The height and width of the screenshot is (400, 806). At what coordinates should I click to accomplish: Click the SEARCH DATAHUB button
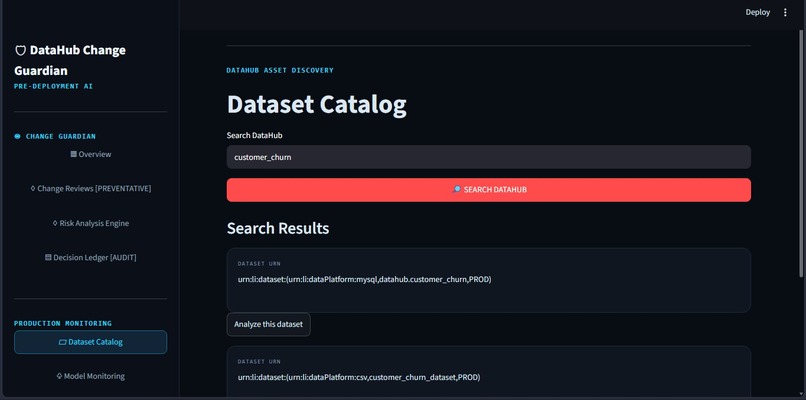click(x=488, y=190)
